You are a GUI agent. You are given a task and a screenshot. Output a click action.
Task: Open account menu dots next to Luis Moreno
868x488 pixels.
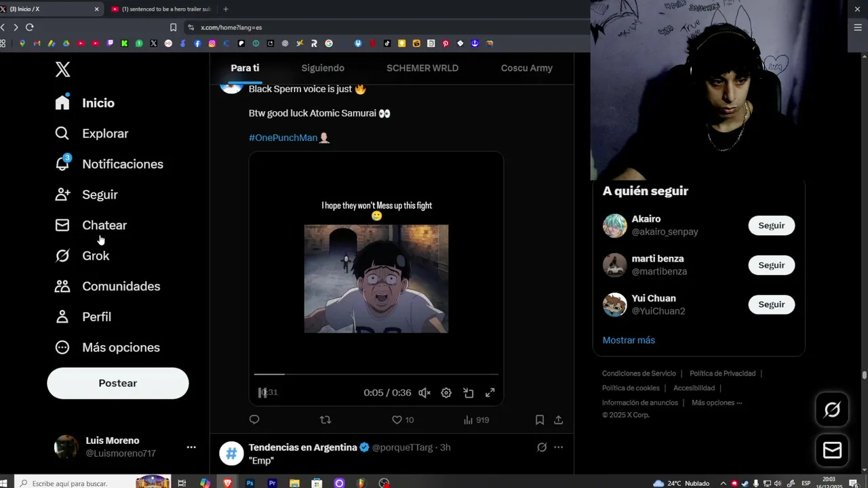[x=191, y=447]
